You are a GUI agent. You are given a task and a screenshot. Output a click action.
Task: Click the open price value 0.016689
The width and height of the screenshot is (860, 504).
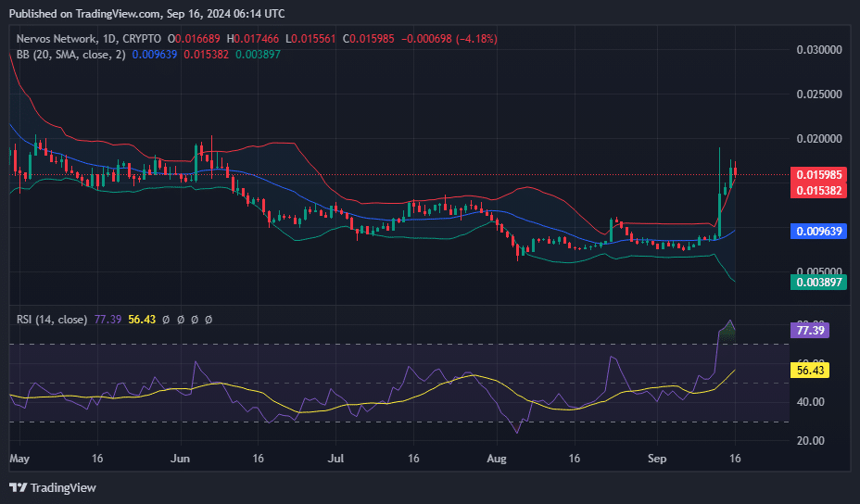[x=197, y=39]
